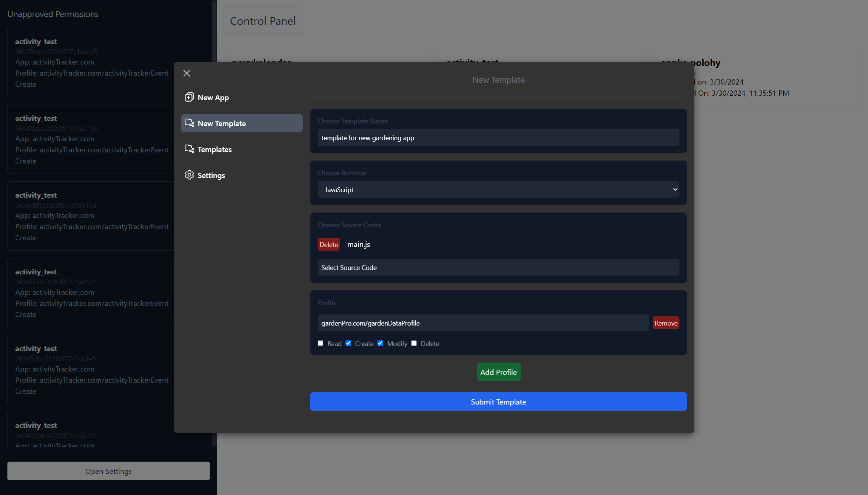Click the green Add Profile button
868x495 pixels.
(498, 372)
